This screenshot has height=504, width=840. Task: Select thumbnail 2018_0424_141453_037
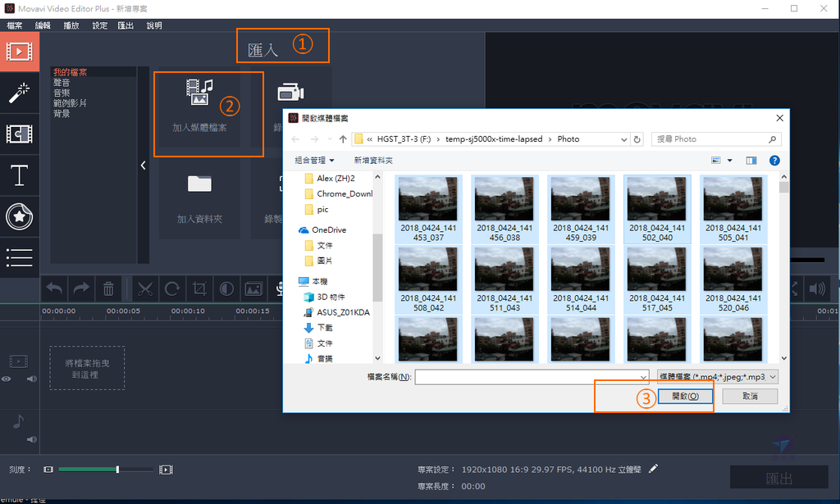click(428, 209)
